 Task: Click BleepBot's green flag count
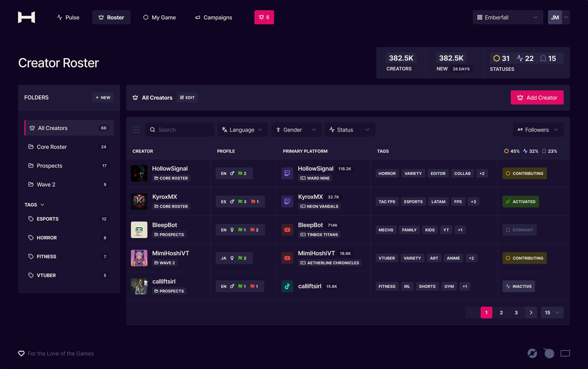click(242, 230)
